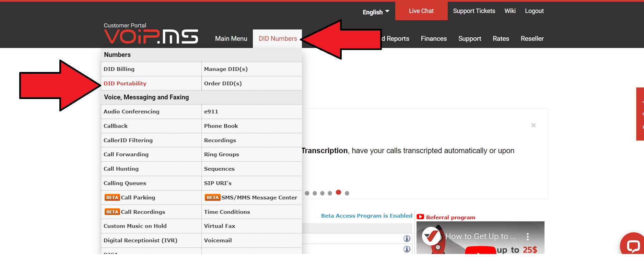Select the active red carousel dot
This screenshot has width=644, height=257.
pos(339,192)
